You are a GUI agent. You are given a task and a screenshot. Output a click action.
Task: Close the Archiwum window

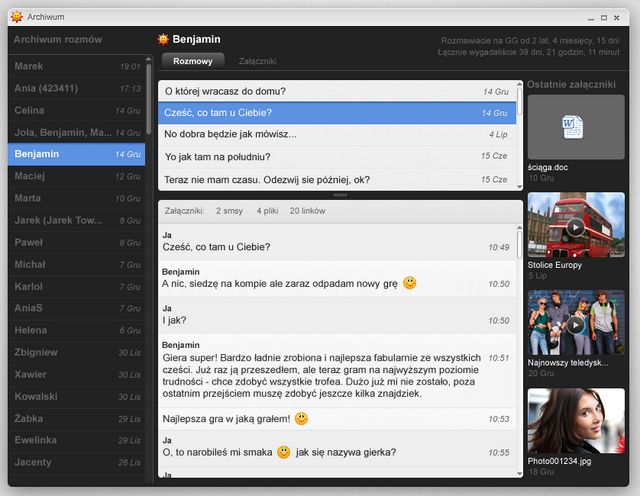pyautogui.click(x=617, y=18)
